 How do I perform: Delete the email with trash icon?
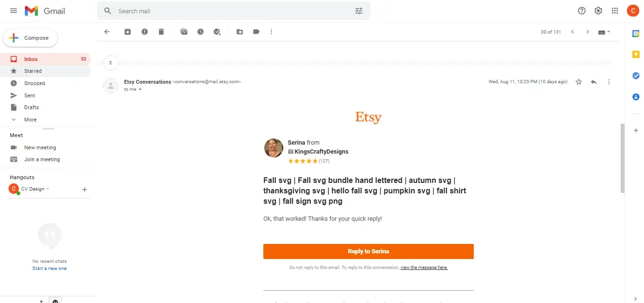click(161, 32)
